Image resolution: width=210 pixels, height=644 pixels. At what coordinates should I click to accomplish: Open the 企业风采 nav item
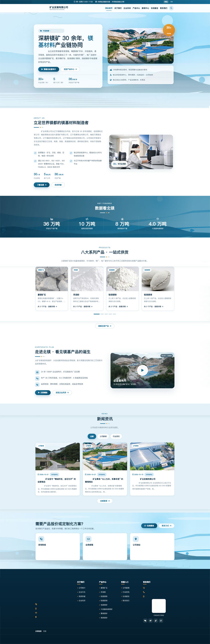[x=127, y=8]
